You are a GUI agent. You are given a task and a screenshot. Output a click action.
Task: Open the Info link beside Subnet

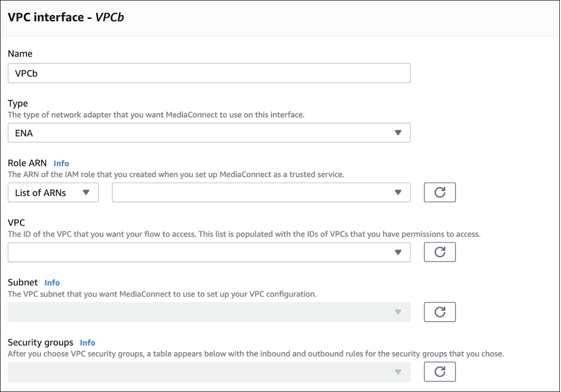tap(52, 282)
